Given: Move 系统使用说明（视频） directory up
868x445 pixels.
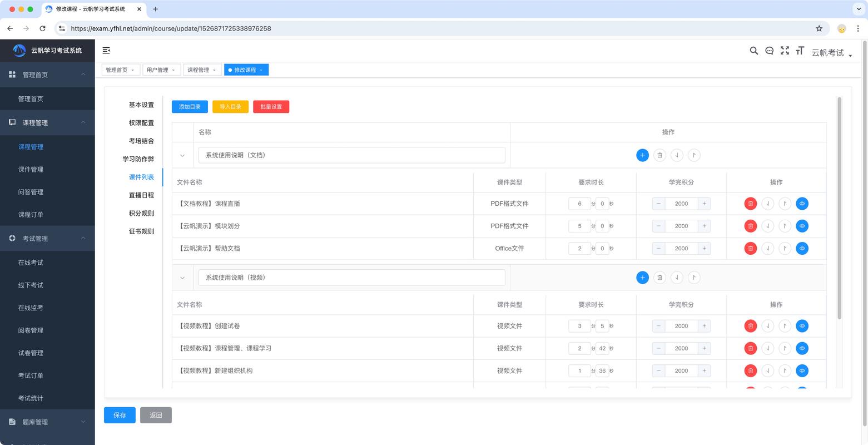Looking at the screenshot, I should click(693, 278).
